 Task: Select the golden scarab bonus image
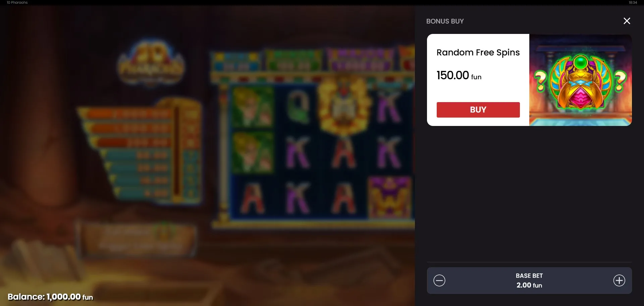[581, 80]
